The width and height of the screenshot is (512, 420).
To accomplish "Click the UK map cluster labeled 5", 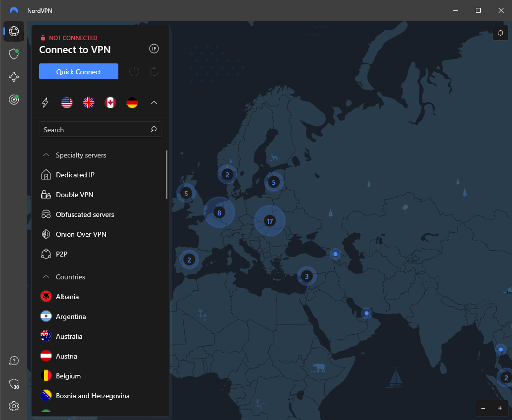I will [186, 193].
